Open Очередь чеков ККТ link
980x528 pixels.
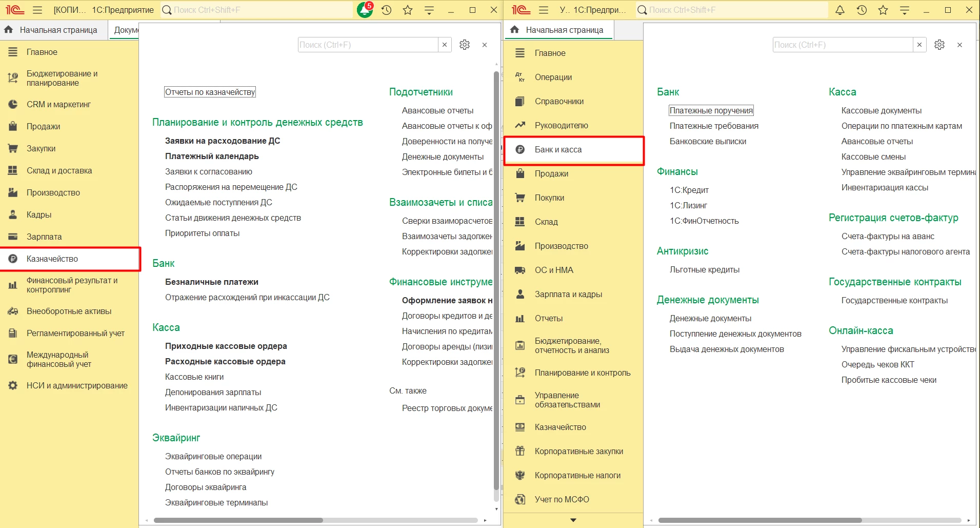coord(878,364)
